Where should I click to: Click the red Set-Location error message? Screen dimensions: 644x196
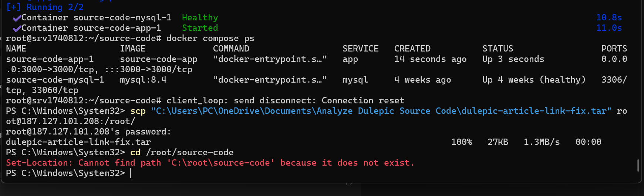(210, 163)
